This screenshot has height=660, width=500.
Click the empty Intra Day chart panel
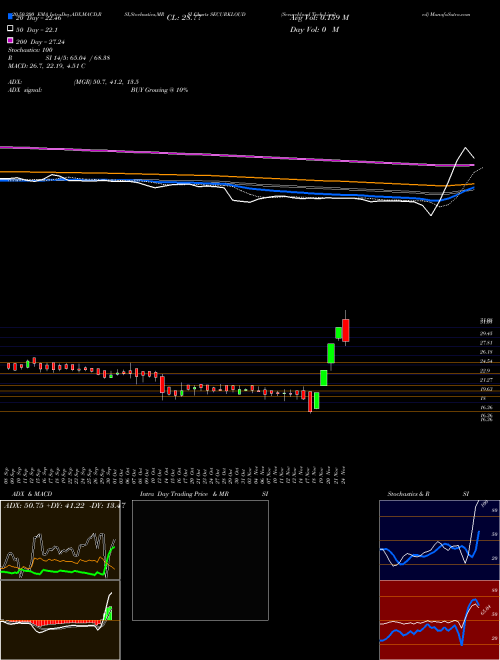(x=200, y=560)
